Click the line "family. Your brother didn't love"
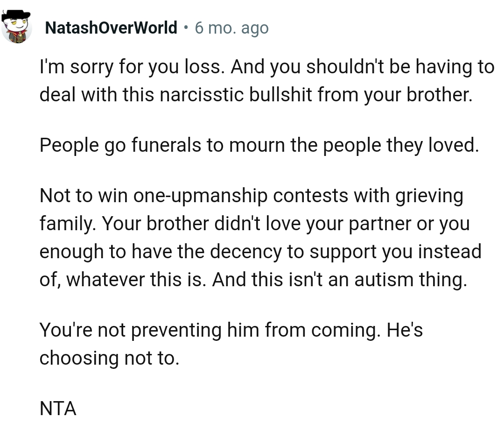 [x=255, y=224]
